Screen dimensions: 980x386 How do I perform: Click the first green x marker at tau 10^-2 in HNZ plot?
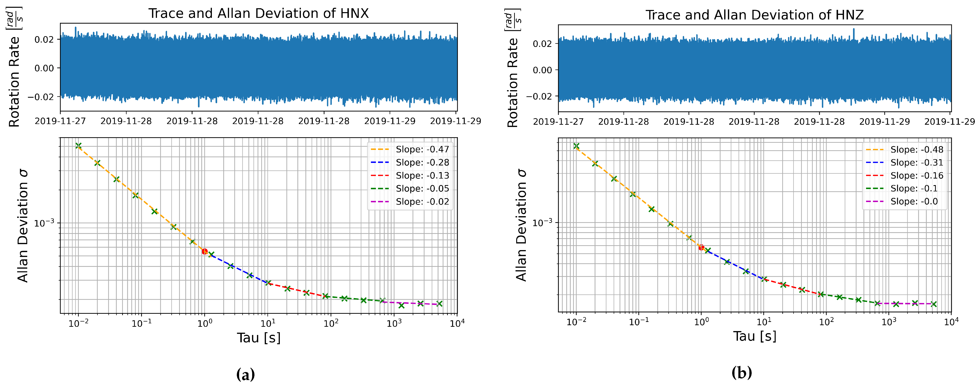[576, 146]
